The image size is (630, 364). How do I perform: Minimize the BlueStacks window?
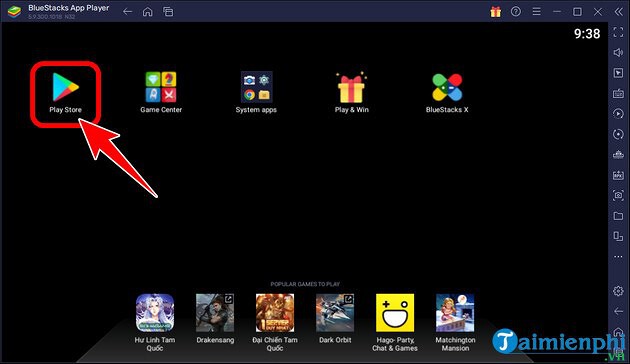point(557,12)
